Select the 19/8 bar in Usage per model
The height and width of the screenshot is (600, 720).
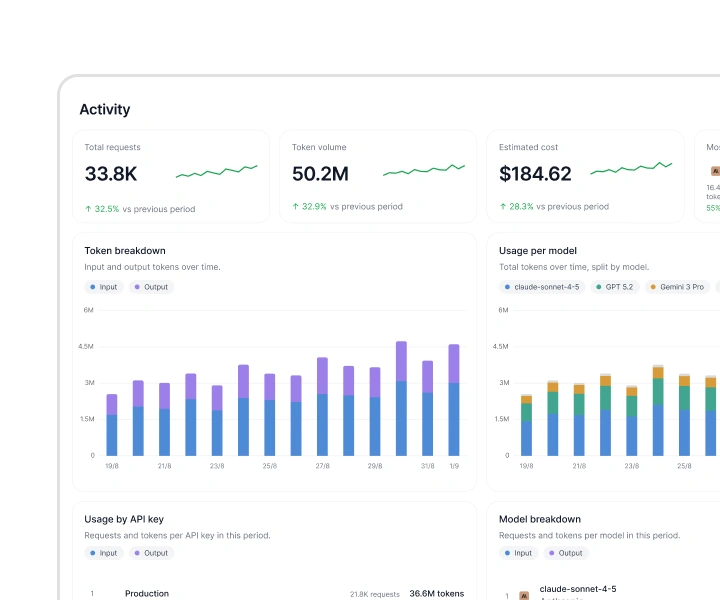click(526, 425)
